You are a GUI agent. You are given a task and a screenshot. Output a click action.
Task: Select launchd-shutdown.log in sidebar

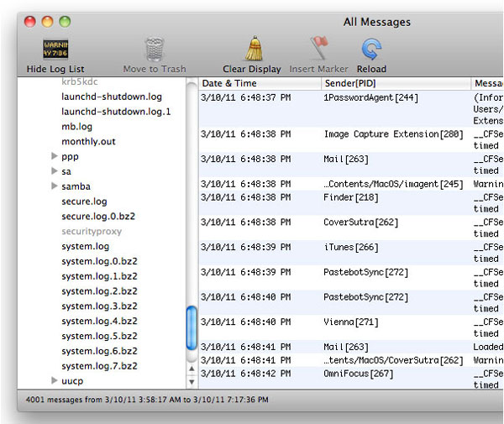[x=111, y=97]
